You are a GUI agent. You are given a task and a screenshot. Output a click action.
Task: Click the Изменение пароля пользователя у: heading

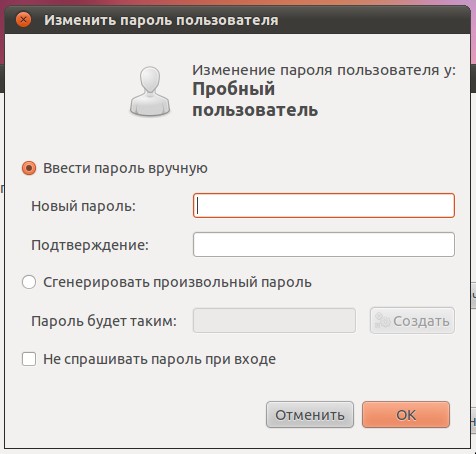pos(324,70)
